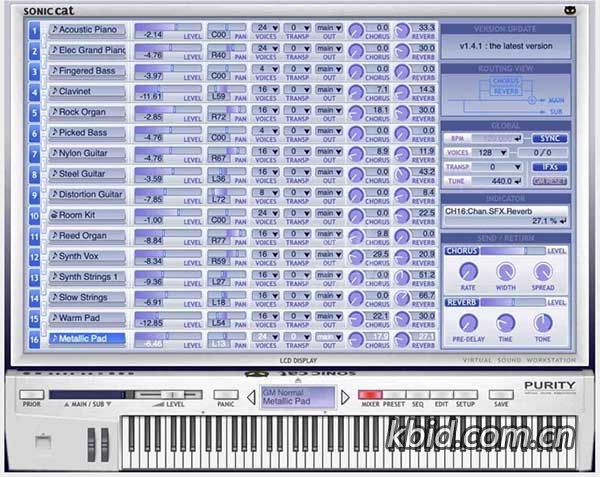
Task: Click the PANIC button
Action: point(226,394)
